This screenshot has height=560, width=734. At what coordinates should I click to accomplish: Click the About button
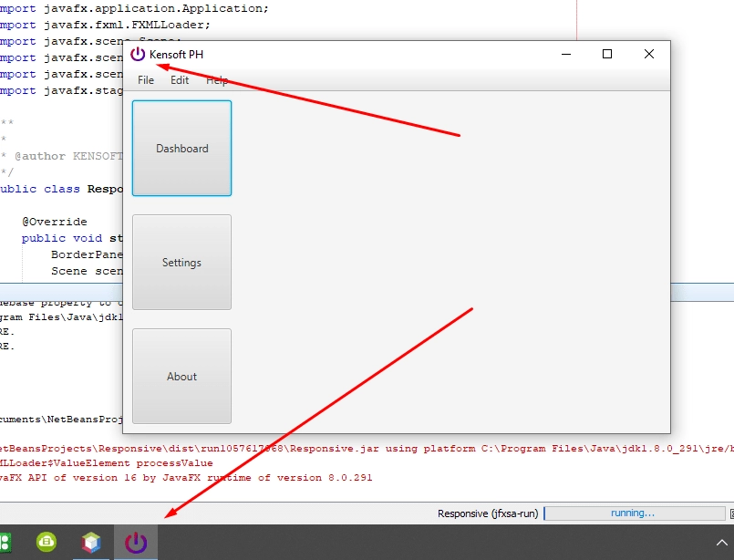tap(181, 376)
